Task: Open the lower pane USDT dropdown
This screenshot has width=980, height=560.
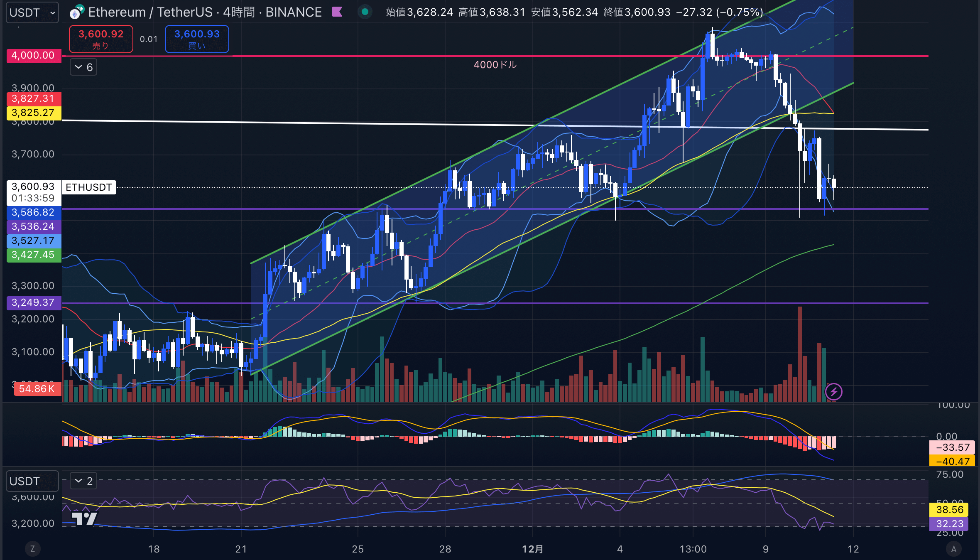Action: point(32,481)
